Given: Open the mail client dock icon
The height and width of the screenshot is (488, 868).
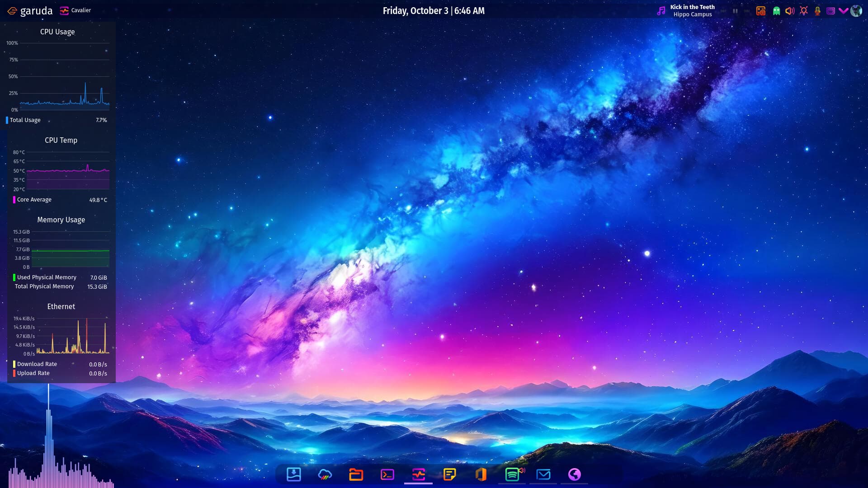Looking at the screenshot, I should point(543,474).
